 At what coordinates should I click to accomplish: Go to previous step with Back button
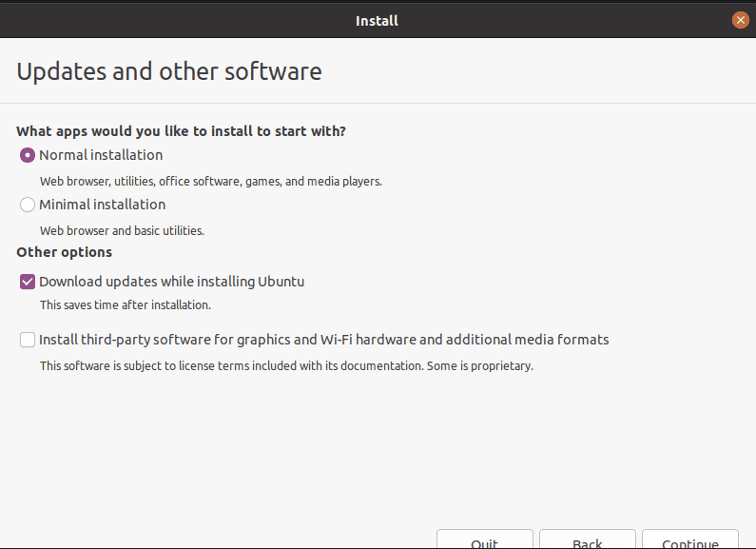pyautogui.click(x=588, y=540)
